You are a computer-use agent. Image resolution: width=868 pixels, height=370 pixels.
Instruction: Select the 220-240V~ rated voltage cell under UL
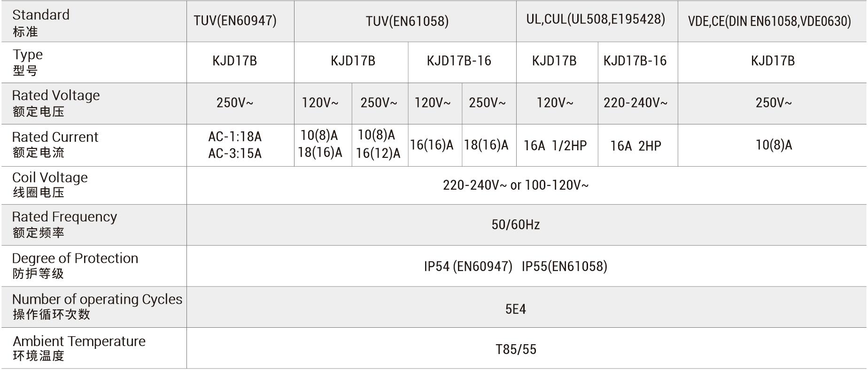(635, 103)
